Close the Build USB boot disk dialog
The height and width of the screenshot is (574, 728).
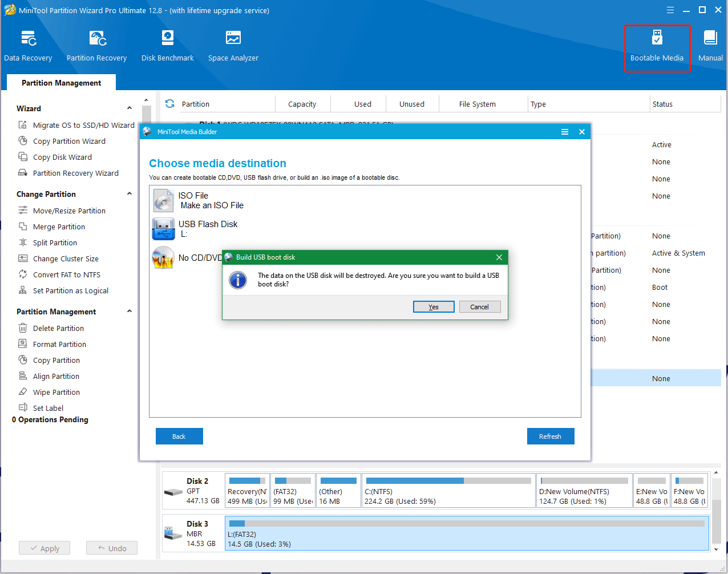(x=499, y=257)
